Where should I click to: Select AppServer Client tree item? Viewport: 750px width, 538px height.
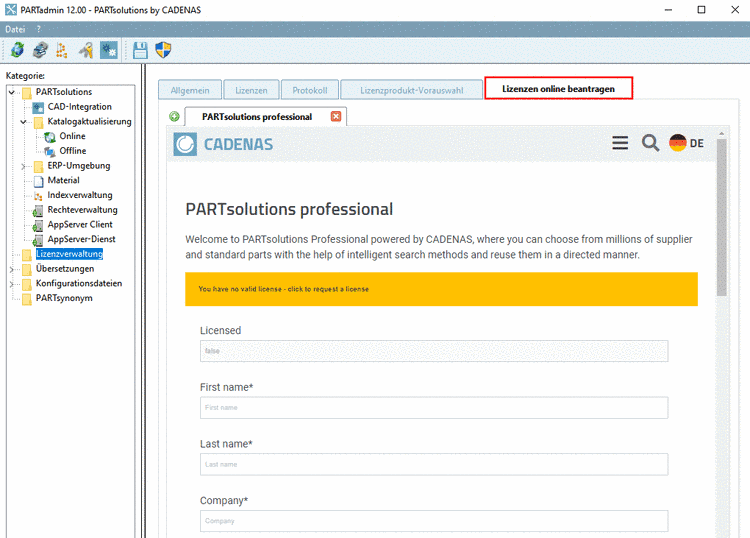tap(80, 224)
